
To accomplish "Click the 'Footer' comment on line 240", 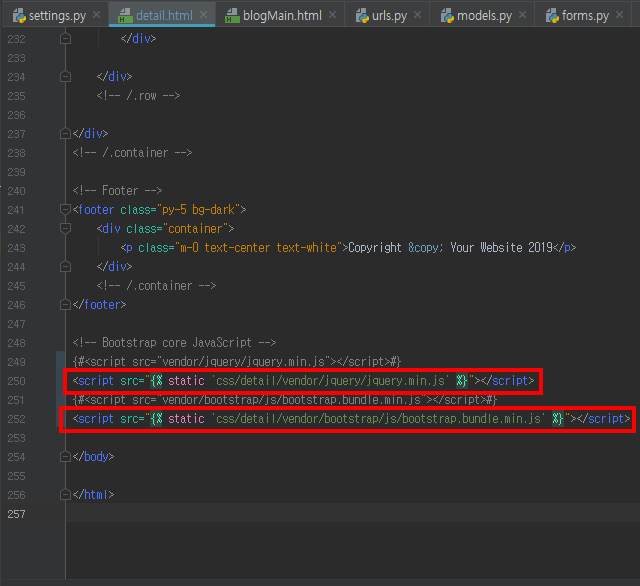I will pos(118,191).
